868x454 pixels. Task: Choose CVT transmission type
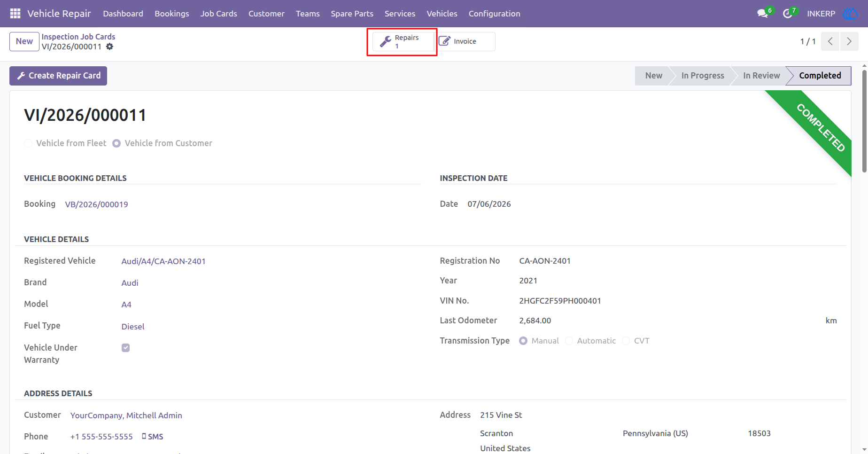tap(626, 341)
